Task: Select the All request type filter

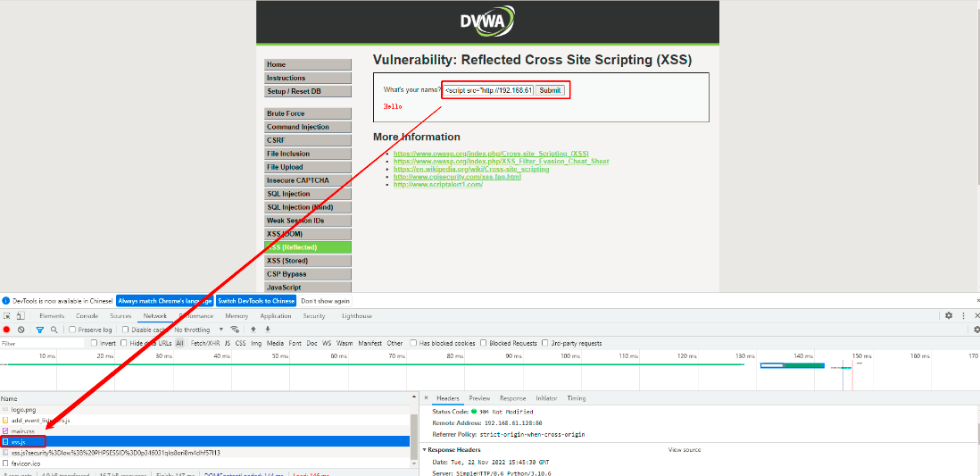Action: 180,343
